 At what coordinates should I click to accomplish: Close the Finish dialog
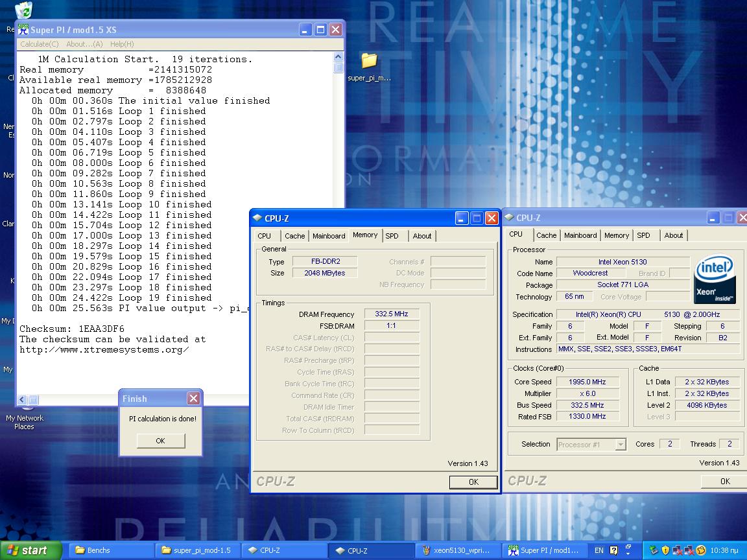(193, 398)
